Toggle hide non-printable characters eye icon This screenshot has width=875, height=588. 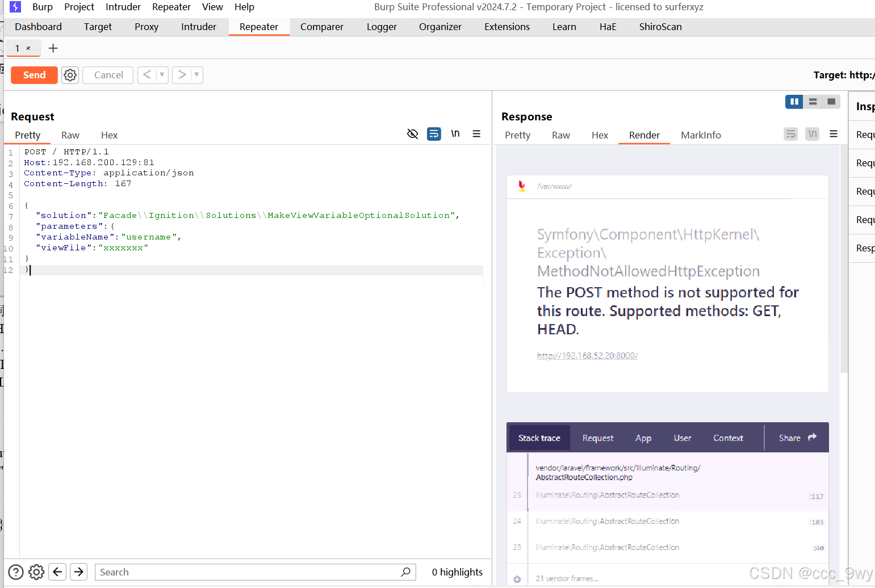[x=413, y=134]
